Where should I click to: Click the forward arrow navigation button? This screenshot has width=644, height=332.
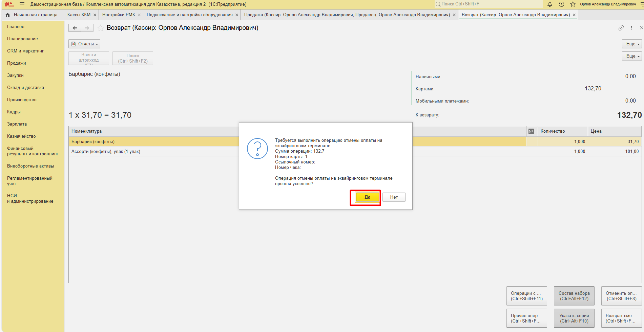pyautogui.click(x=87, y=28)
